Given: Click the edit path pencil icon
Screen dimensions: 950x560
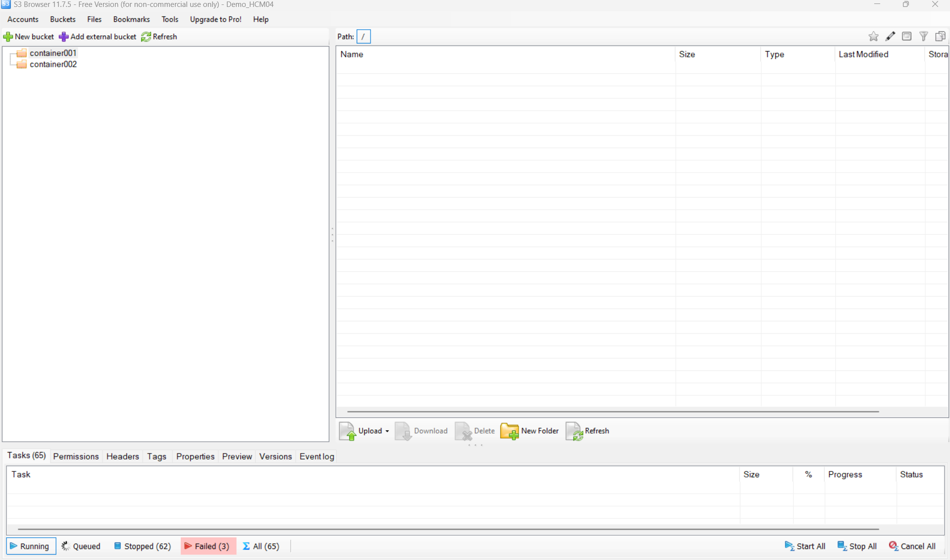Looking at the screenshot, I should tap(890, 37).
